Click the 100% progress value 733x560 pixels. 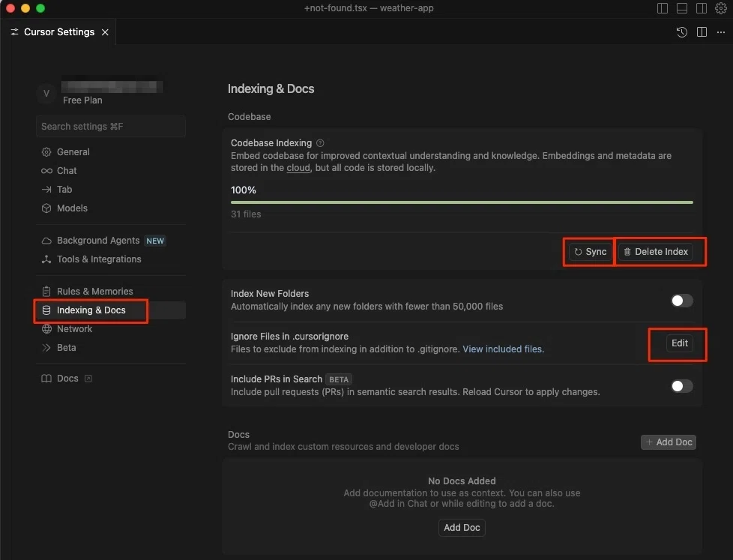244,190
